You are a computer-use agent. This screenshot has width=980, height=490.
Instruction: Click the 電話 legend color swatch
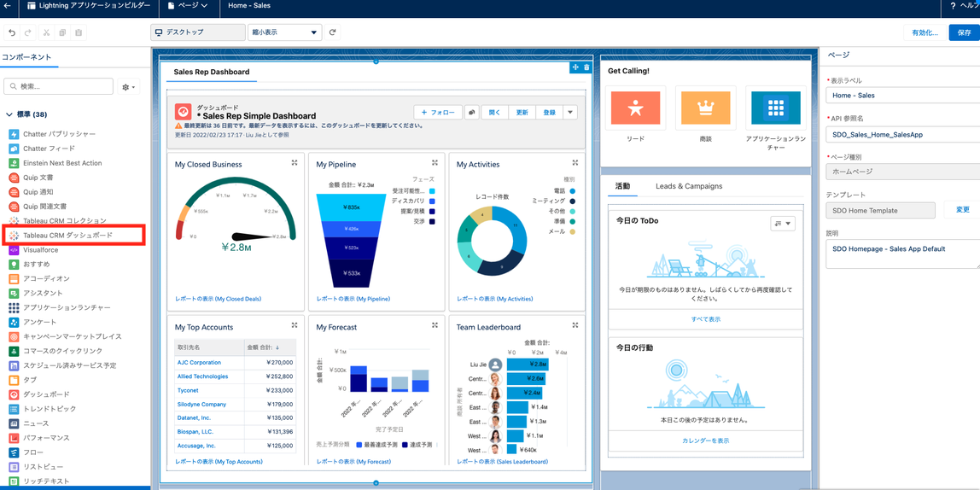point(572,190)
